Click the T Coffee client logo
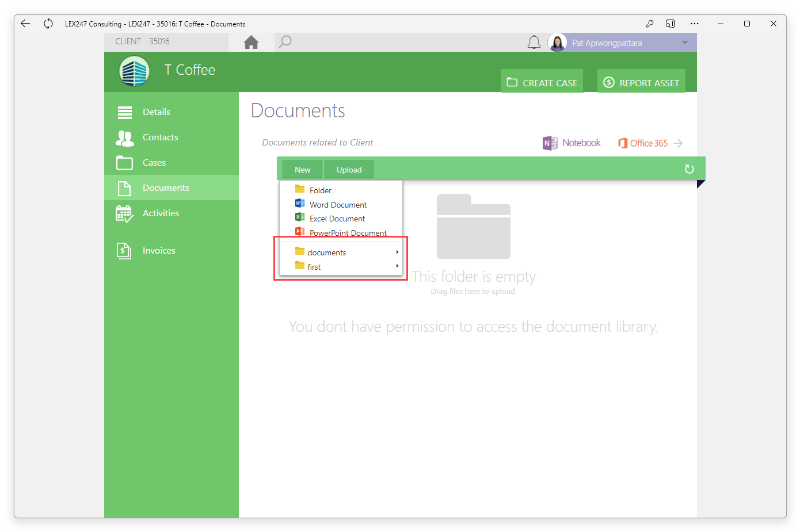800x532 pixels. (x=134, y=71)
